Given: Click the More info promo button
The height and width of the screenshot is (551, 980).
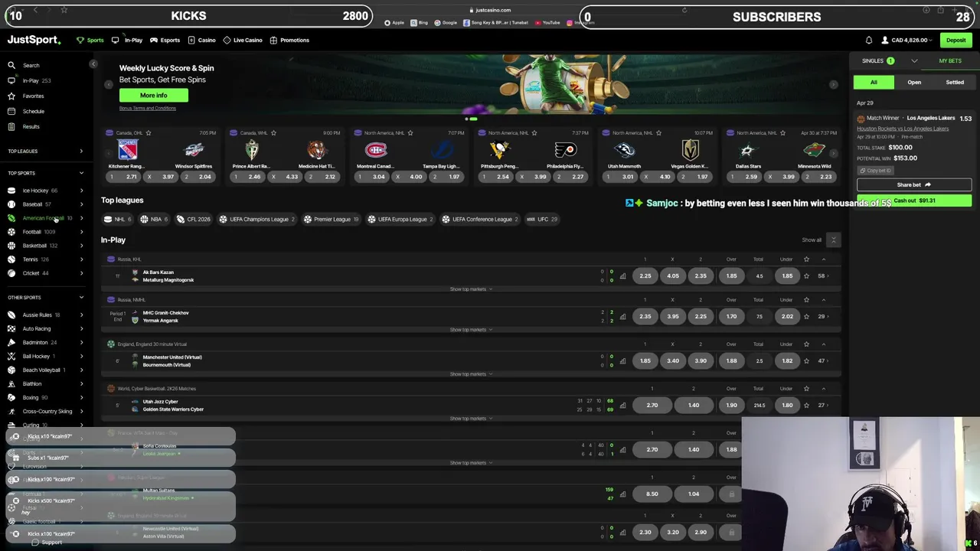Looking at the screenshot, I should pos(153,95).
